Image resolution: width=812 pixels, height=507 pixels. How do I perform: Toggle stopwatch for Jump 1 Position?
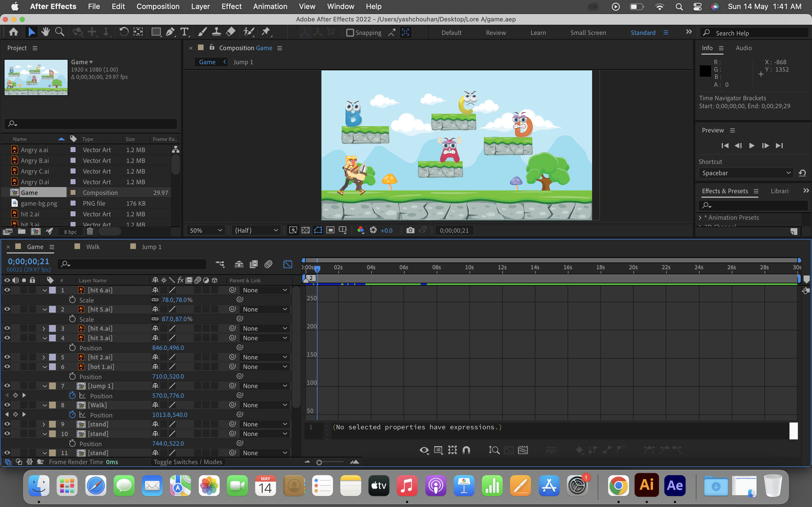pyautogui.click(x=72, y=396)
